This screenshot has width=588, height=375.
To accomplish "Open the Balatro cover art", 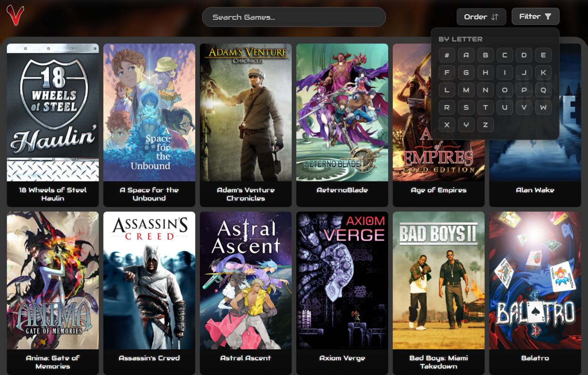I will [535, 280].
